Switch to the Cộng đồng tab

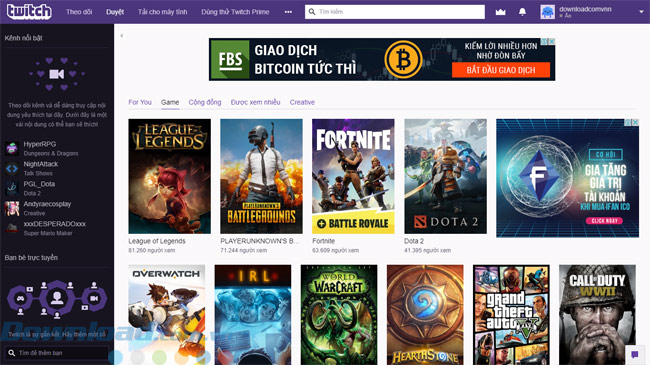[x=205, y=102]
